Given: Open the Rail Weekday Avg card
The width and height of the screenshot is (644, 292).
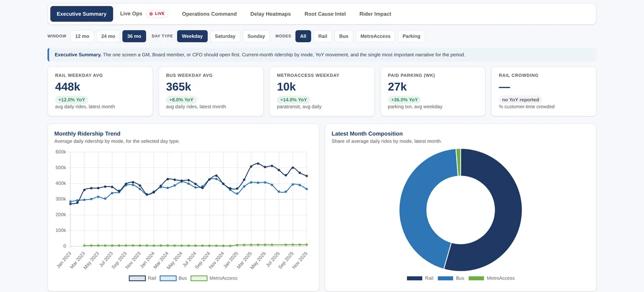Looking at the screenshot, I should click(x=100, y=91).
